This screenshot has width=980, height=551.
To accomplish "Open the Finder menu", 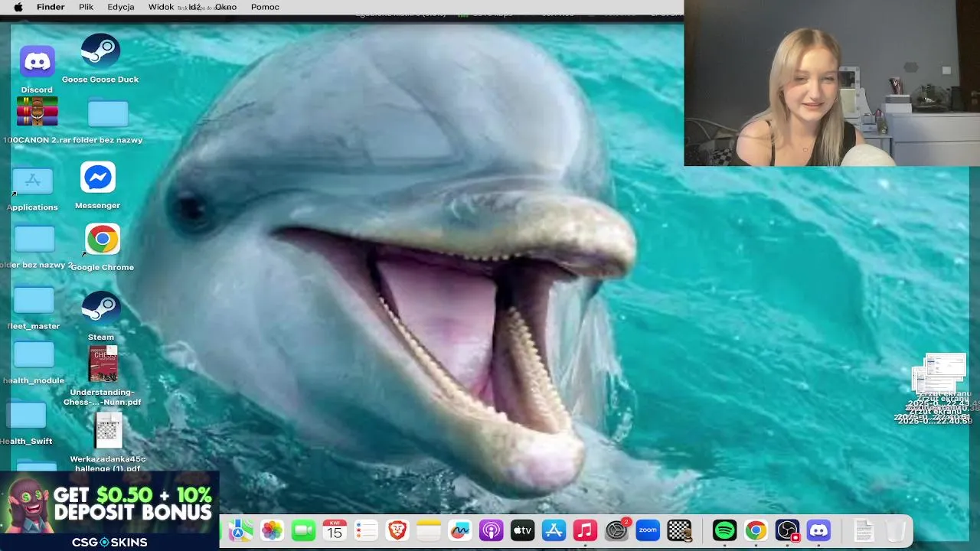I will pyautogui.click(x=51, y=7).
